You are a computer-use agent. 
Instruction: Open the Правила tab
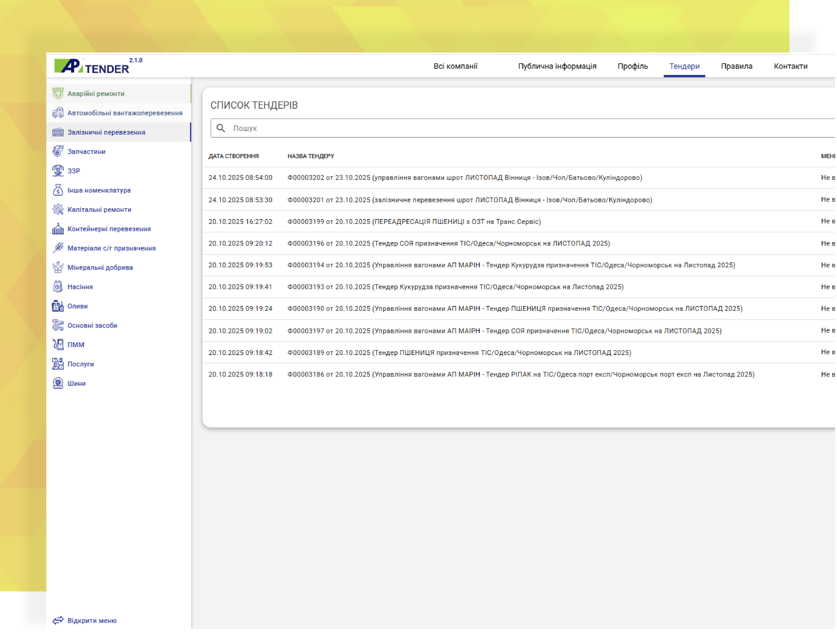point(737,66)
